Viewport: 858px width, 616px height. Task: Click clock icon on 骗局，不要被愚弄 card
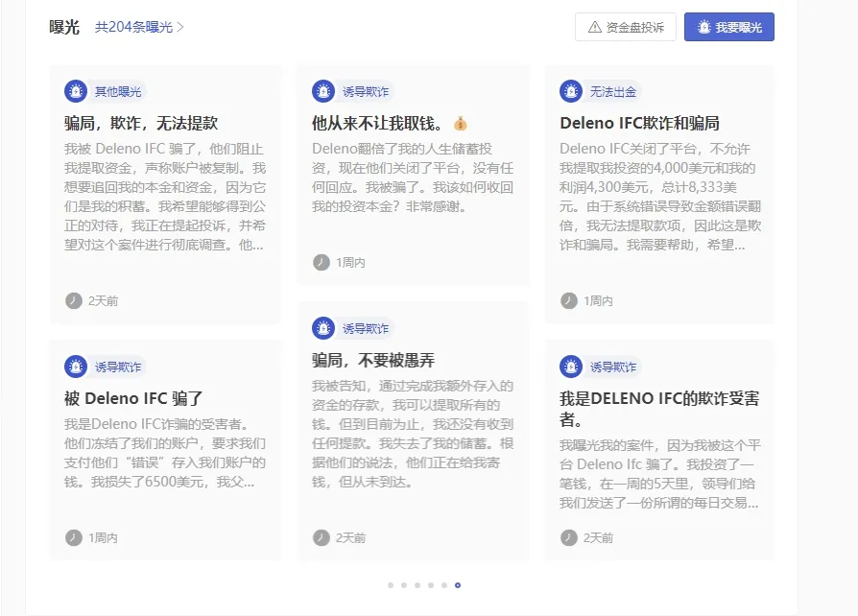tap(322, 537)
